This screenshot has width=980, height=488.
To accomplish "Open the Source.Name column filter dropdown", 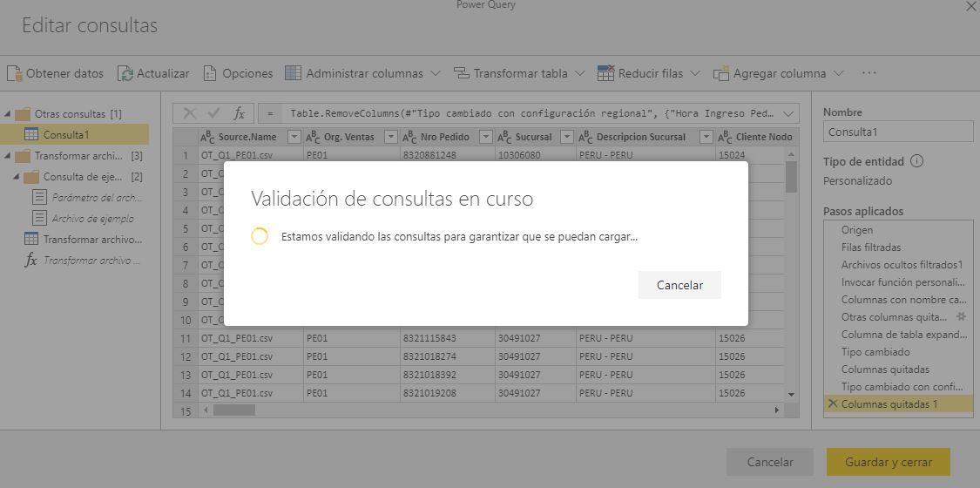I will click(x=294, y=137).
